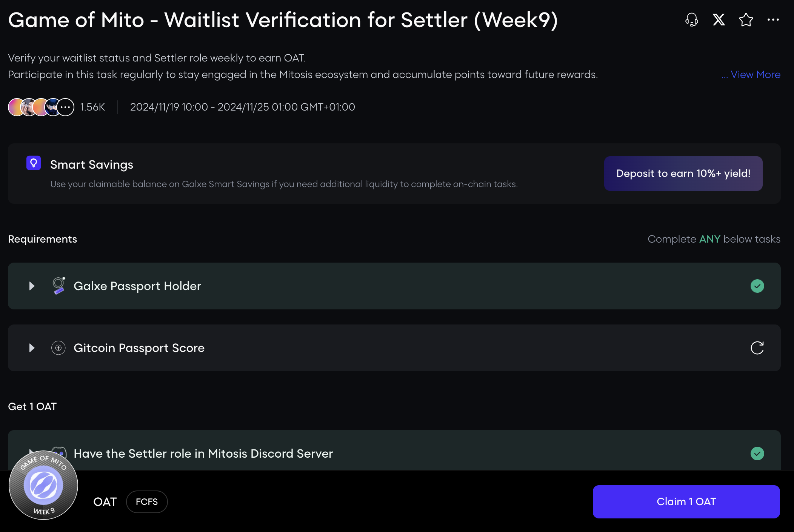This screenshot has height=532, width=794.
Task: Expand the Gitcoin Passport Score task
Action: [32, 348]
